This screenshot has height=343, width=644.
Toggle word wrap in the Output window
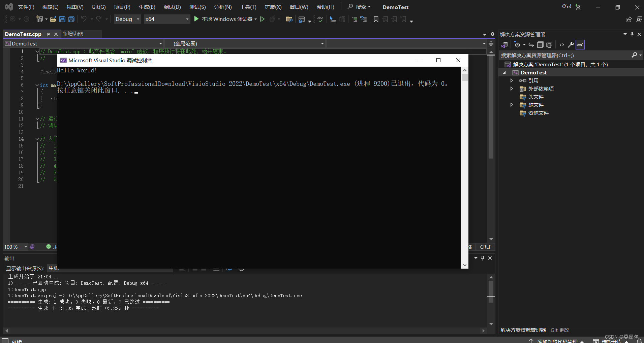click(x=229, y=269)
